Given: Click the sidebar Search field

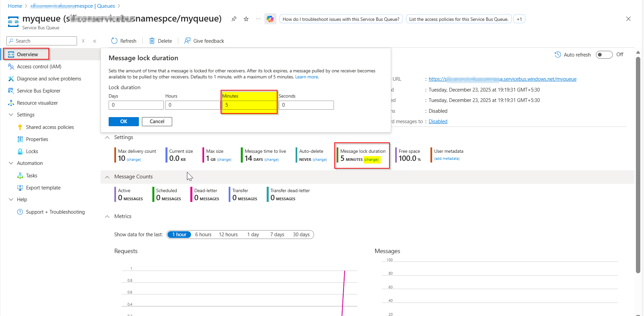Looking at the screenshot, I should (42, 41).
